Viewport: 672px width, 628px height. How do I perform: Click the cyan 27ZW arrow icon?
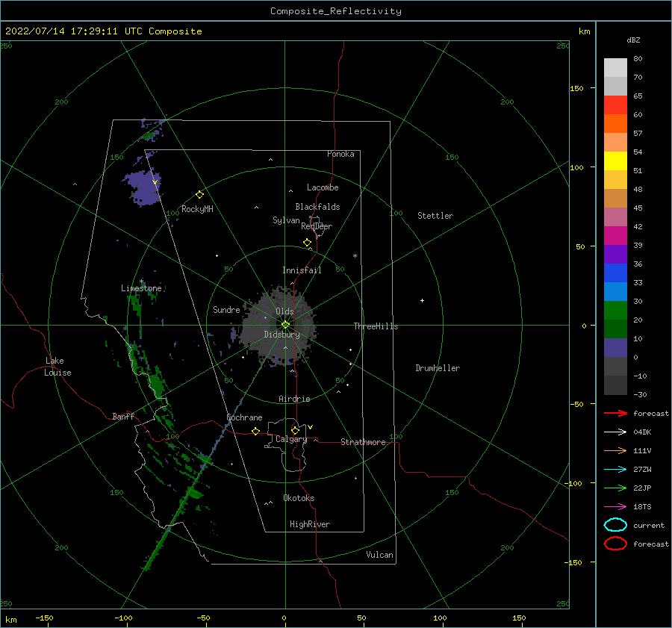tap(615, 470)
